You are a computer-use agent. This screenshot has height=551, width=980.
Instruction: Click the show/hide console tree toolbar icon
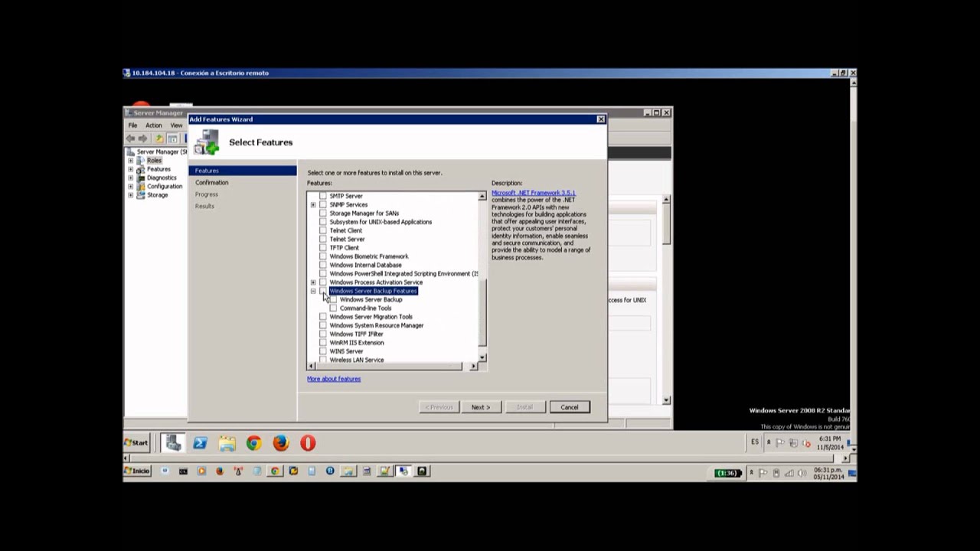click(x=172, y=139)
